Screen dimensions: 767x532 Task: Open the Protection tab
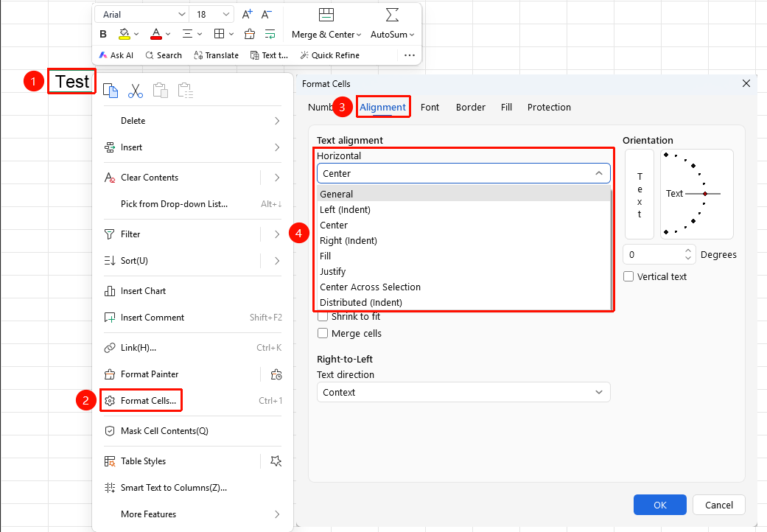[549, 107]
